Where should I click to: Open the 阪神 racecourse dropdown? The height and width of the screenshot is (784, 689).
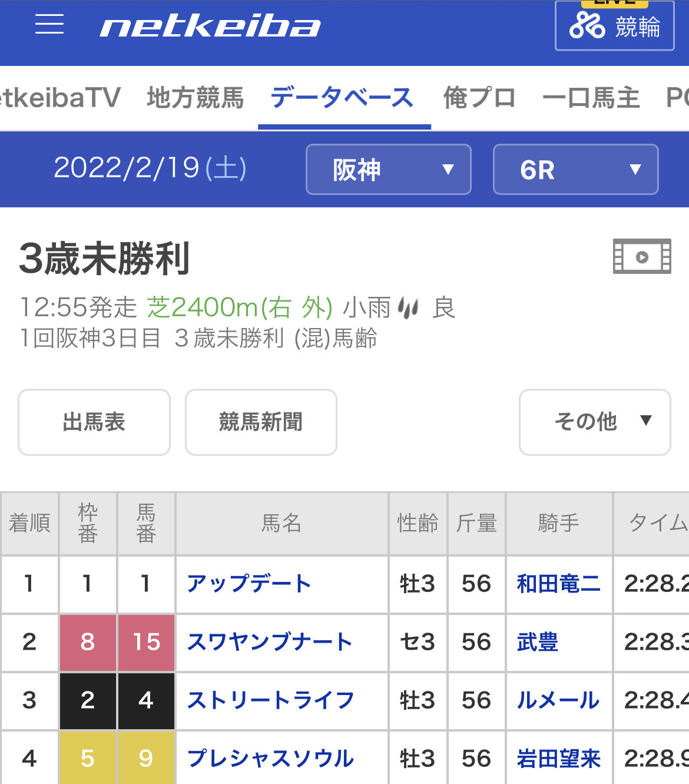click(x=389, y=170)
